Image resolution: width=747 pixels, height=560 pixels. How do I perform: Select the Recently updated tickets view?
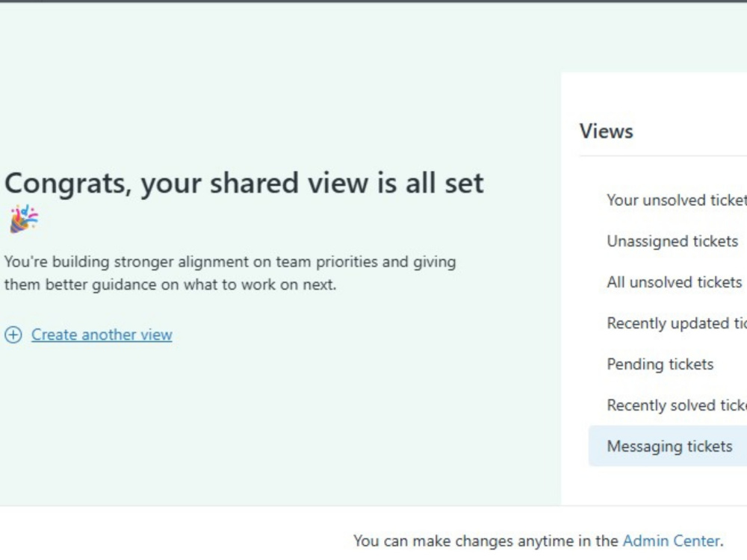[676, 323]
